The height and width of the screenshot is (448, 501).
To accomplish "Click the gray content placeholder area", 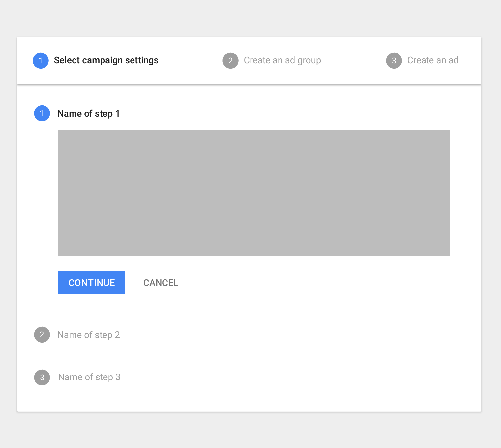I will 254,193.
